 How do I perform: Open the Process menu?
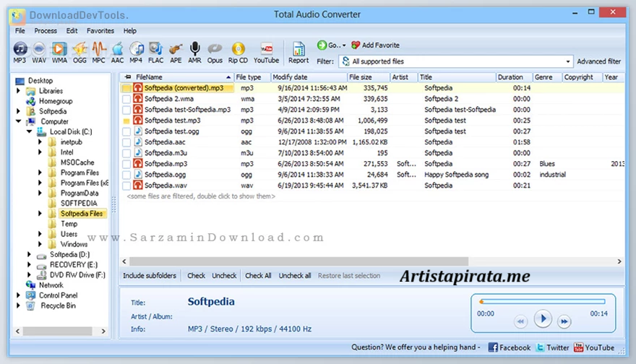tap(46, 31)
